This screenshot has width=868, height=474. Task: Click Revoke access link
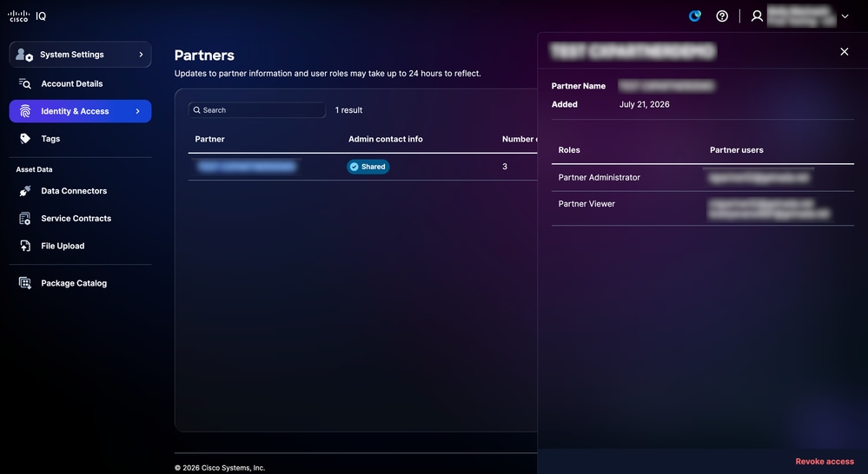(x=825, y=461)
